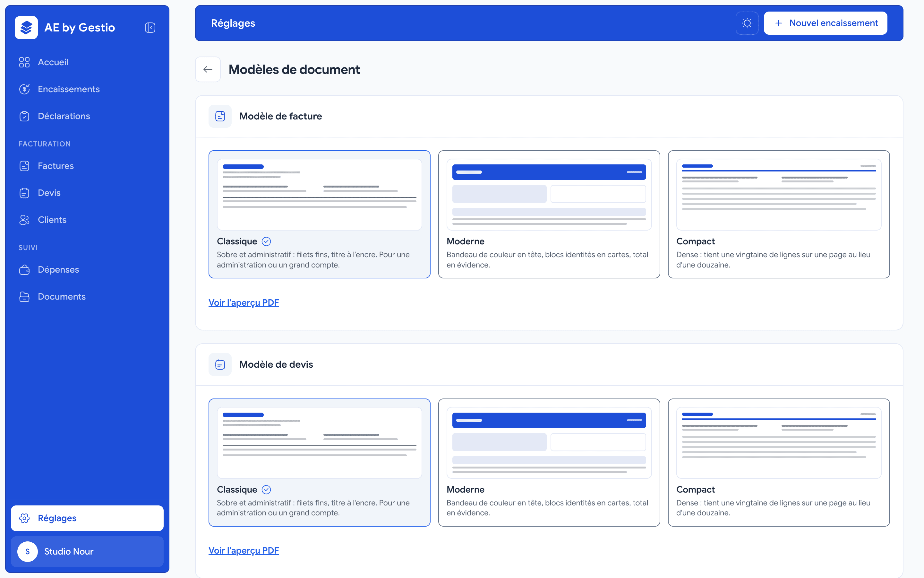Screen dimensions: 924x578
Task: Select Compact invoice template card
Action: click(x=779, y=214)
